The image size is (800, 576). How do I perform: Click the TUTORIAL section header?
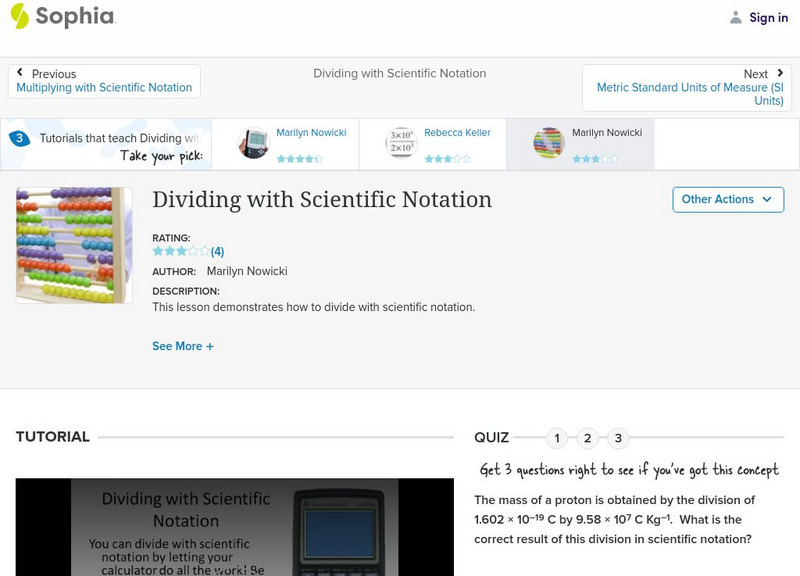[52, 436]
